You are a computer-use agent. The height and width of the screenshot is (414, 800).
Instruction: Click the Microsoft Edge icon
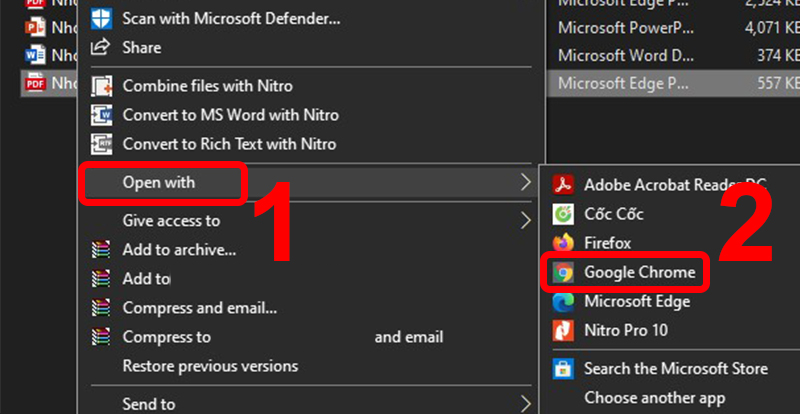563,301
